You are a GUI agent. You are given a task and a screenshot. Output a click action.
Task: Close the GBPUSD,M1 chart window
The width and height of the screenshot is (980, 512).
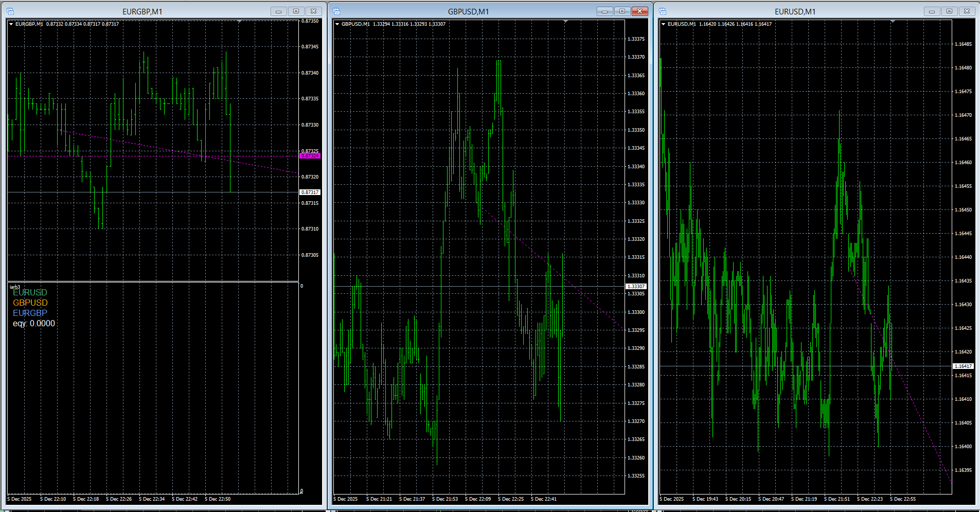pyautogui.click(x=639, y=11)
